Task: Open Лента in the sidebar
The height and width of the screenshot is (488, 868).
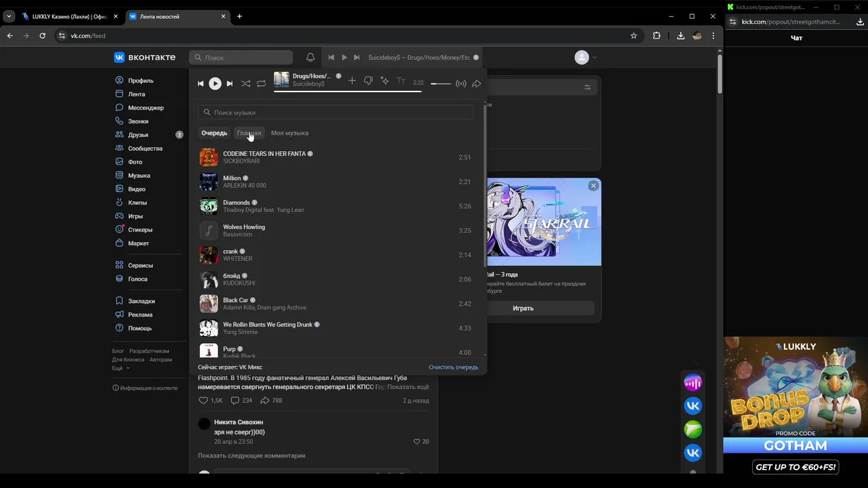Action: pos(136,94)
